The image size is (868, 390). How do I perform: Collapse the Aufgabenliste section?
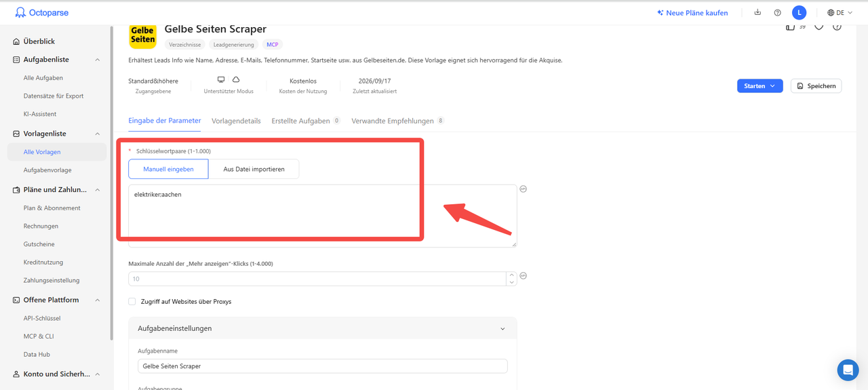pos(97,60)
